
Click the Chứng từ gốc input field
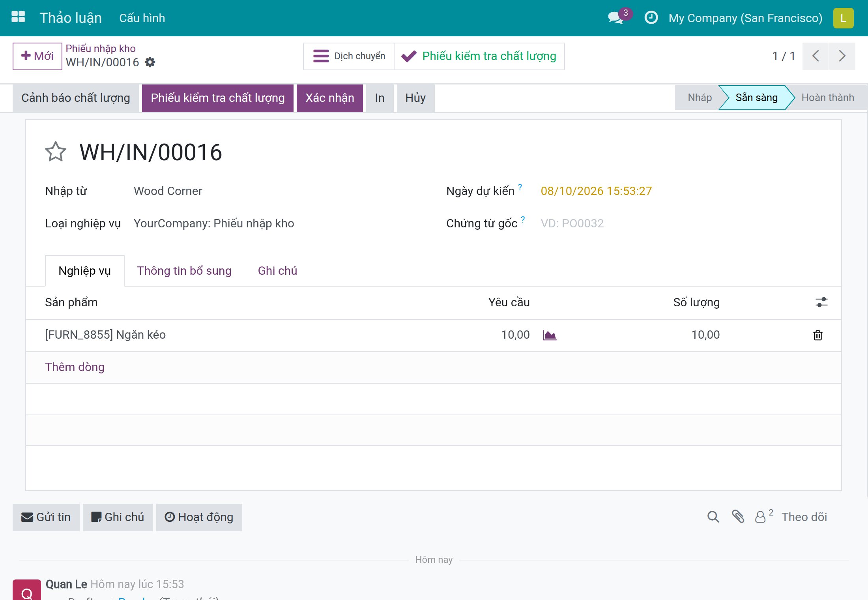click(x=681, y=223)
